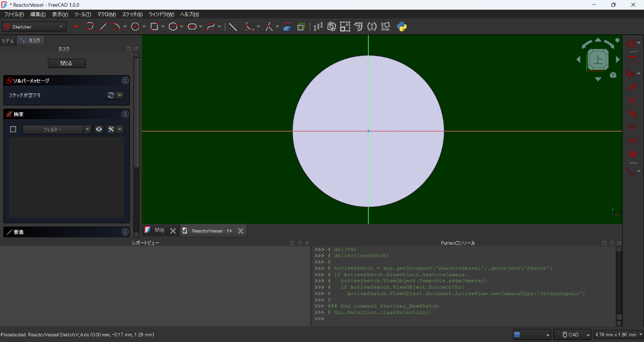Select the create polygon tool

[173, 27]
